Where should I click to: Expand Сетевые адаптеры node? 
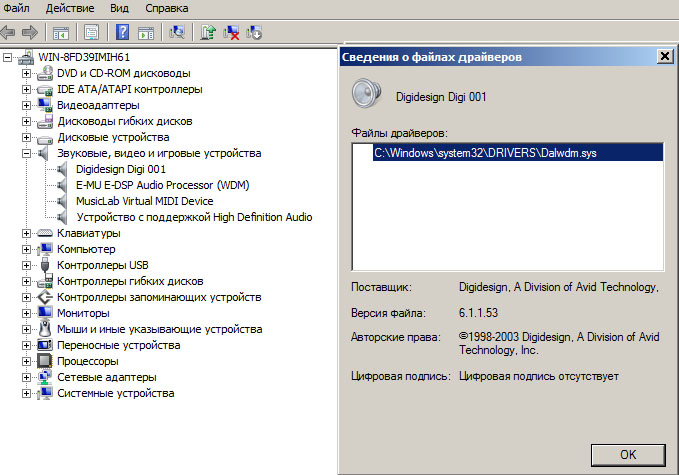pos(26,378)
